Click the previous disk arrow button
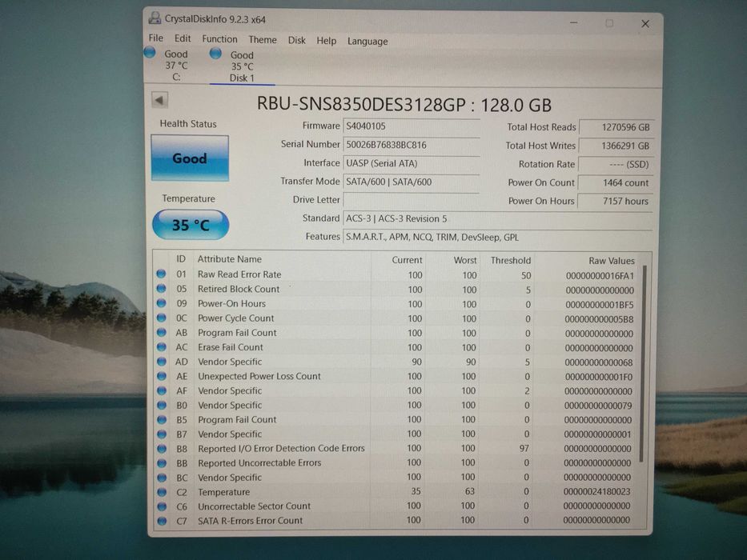This screenshot has height=560, width=747. point(159,100)
